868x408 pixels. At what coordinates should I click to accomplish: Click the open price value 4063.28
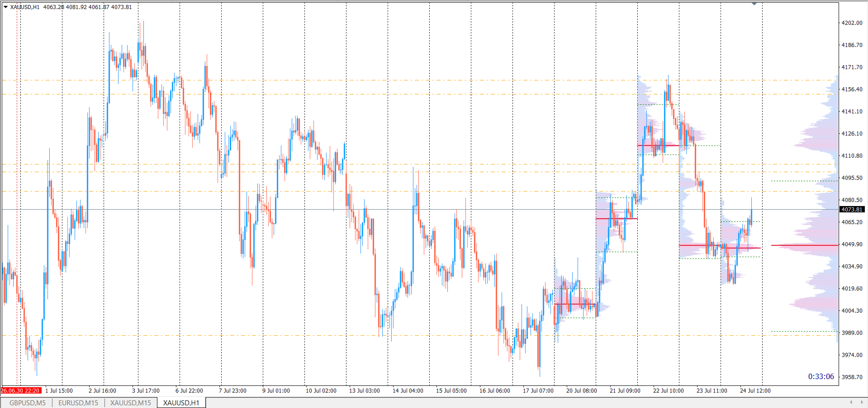click(x=54, y=7)
